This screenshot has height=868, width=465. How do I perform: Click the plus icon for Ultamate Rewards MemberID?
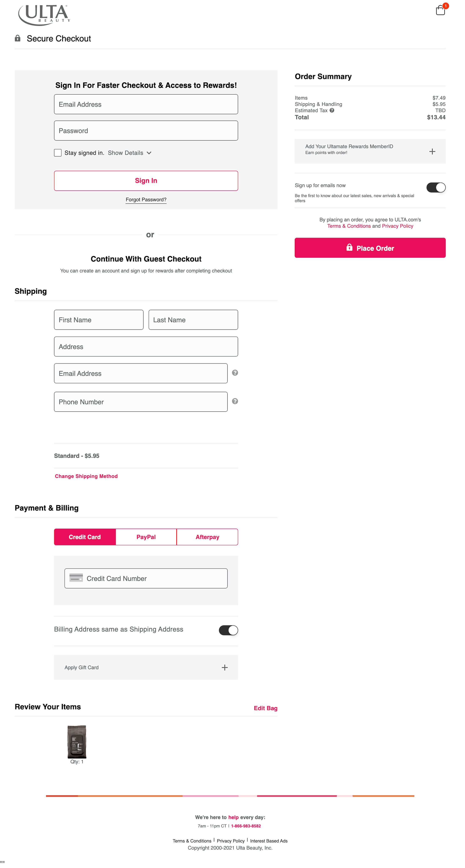[432, 152]
